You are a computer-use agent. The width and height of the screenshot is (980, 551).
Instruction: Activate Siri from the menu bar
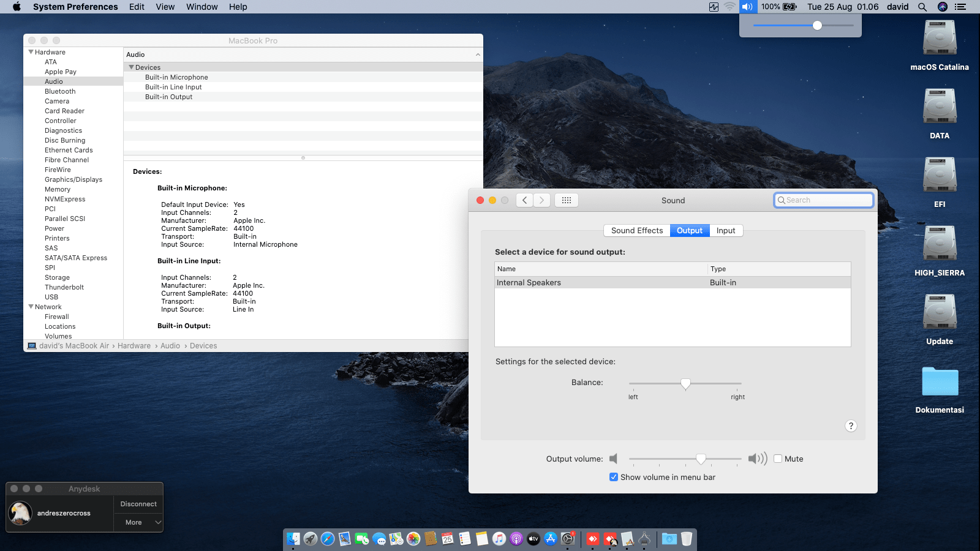[943, 7]
